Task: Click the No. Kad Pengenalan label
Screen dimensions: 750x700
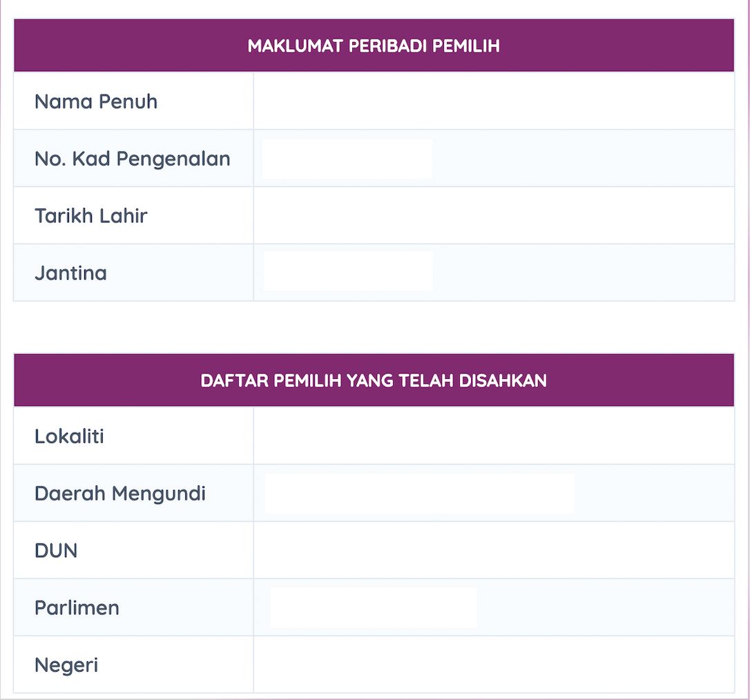Action: pyautogui.click(x=132, y=159)
